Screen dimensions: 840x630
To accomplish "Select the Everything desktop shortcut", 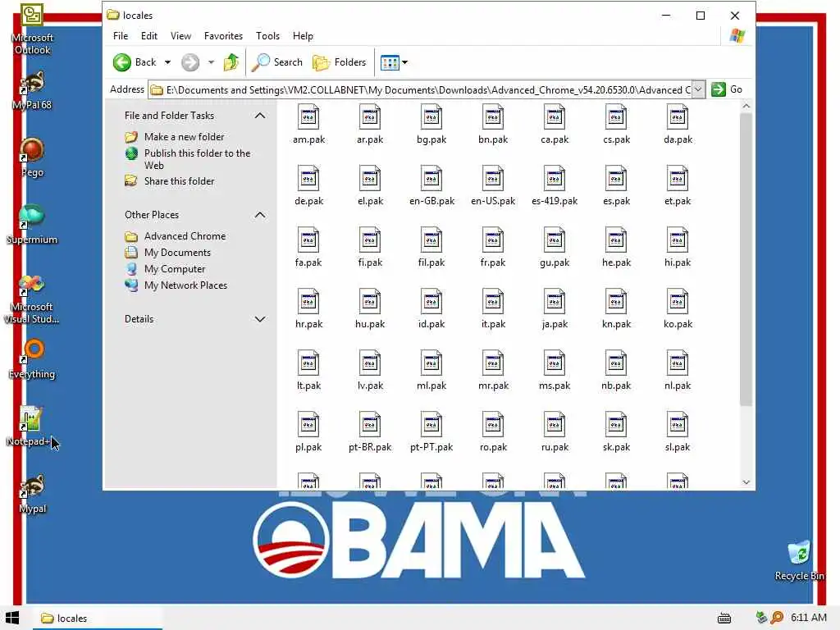I will click(32, 359).
